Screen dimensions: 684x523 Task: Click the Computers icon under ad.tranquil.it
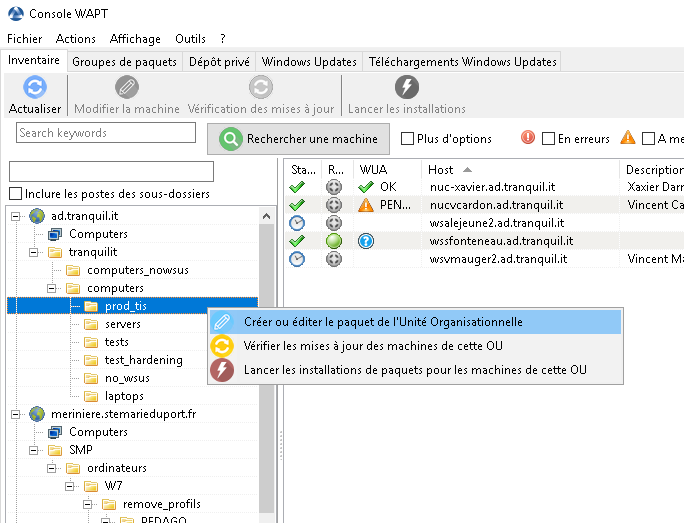pos(55,234)
